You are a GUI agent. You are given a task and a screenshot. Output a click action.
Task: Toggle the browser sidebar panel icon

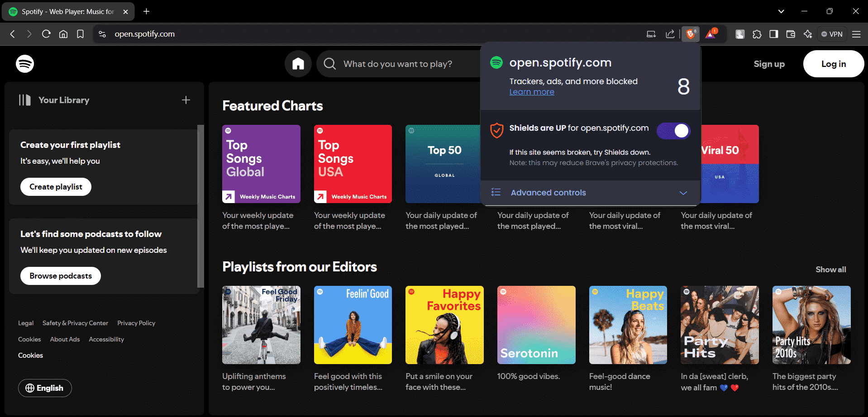[x=774, y=34]
